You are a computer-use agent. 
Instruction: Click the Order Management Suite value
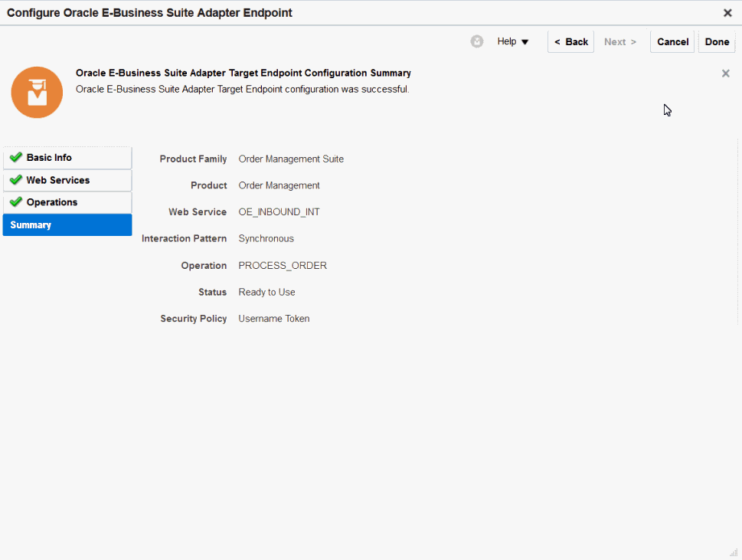pos(291,159)
